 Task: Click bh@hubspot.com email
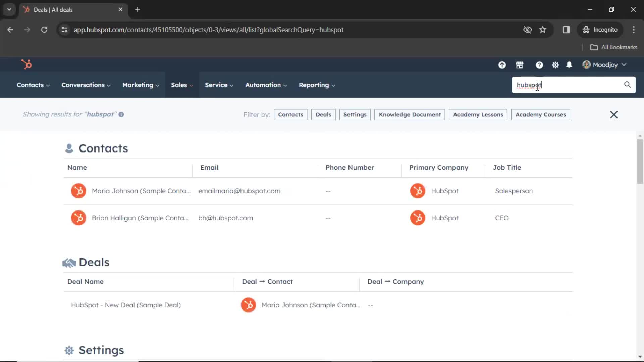click(x=225, y=218)
